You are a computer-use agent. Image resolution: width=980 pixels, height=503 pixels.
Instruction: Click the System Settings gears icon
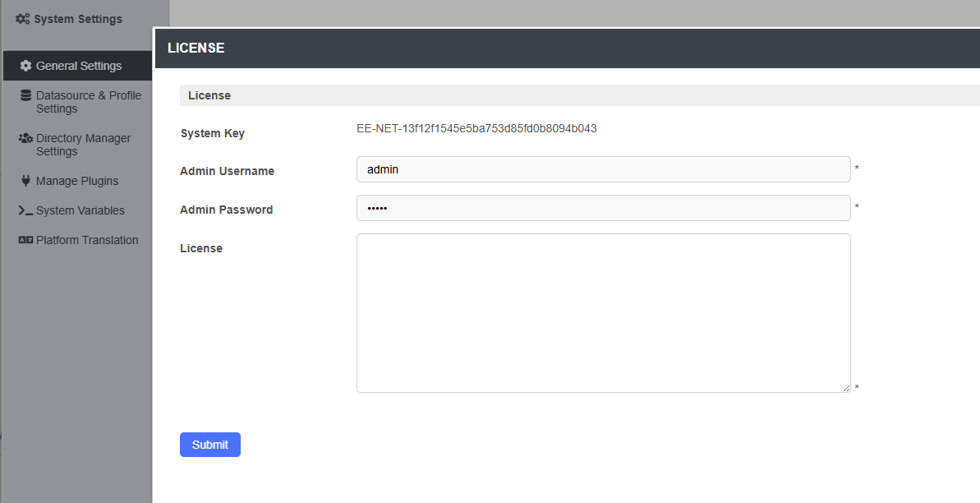(22, 19)
